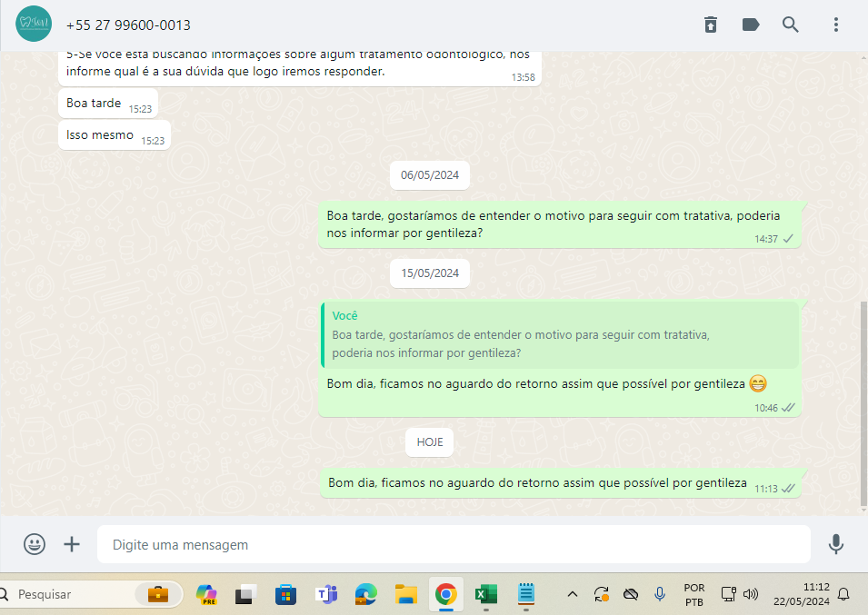The height and width of the screenshot is (615, 868).
Task: Click the archive box icon in header
Action: [x=711, y=25]
